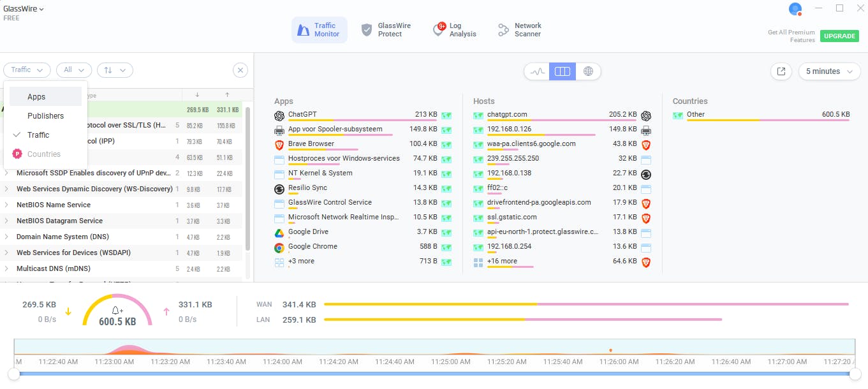Clear filter with the circled X button

pyautogui.click(x=240, y=70)
